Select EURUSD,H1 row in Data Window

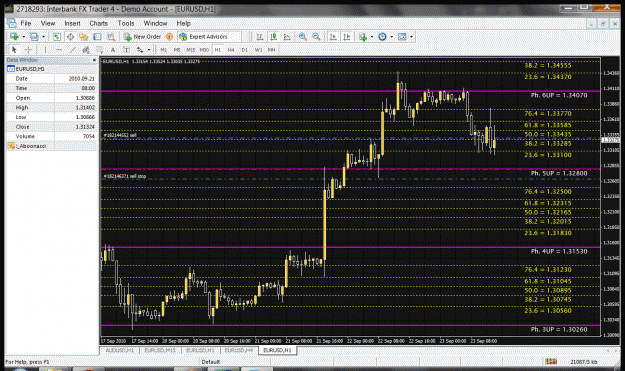[x=51, y=69]
